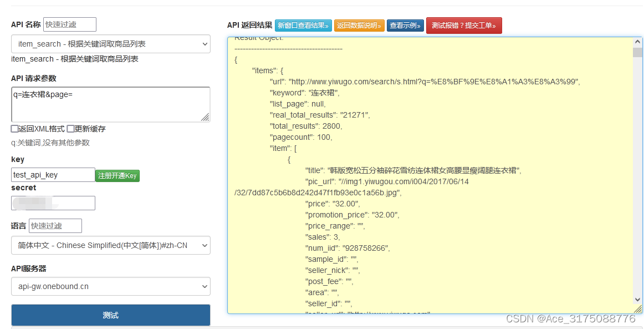The height and width of the screenshot is (329, 644).
Task: Click the "num_iid": "928758266" line
Action: (347, 249)
